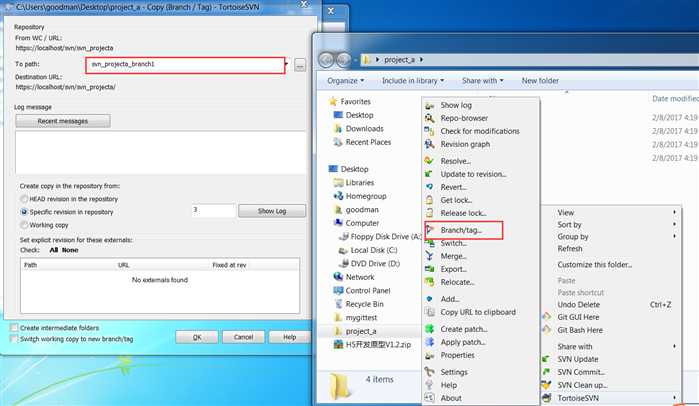Screen dimensions: 699x406
Task: Click the Apply patch icon
Action: [x=430, y=342]
